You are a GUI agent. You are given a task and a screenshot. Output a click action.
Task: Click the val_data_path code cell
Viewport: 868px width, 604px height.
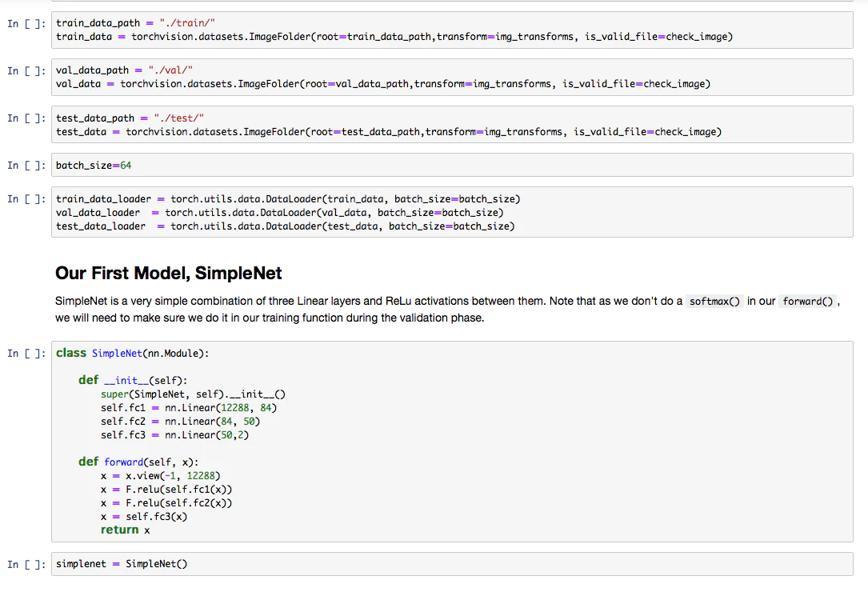452,77
